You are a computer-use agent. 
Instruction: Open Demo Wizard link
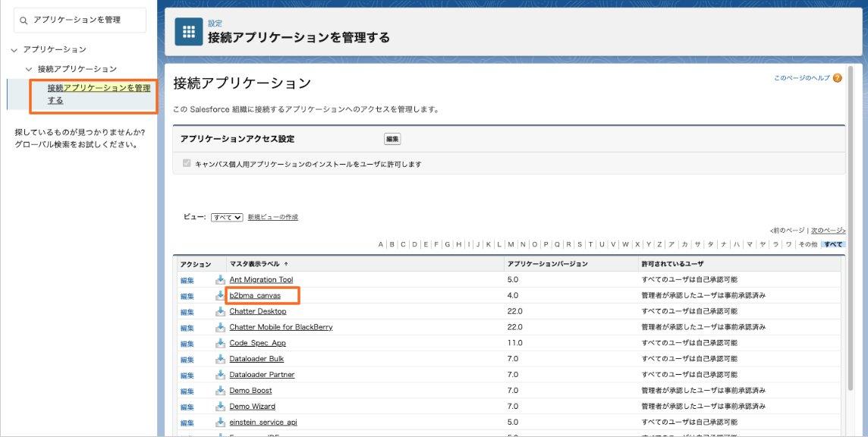[x=253, y=406]
